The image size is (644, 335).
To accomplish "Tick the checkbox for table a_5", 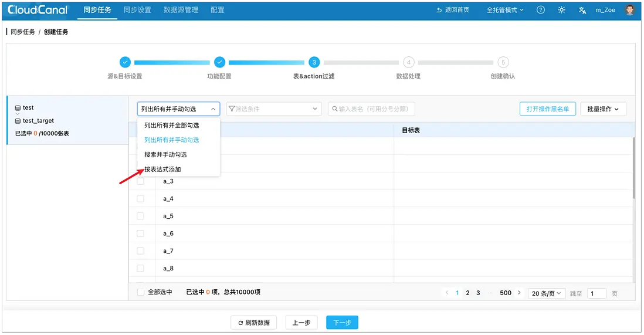I will [140, 216].
